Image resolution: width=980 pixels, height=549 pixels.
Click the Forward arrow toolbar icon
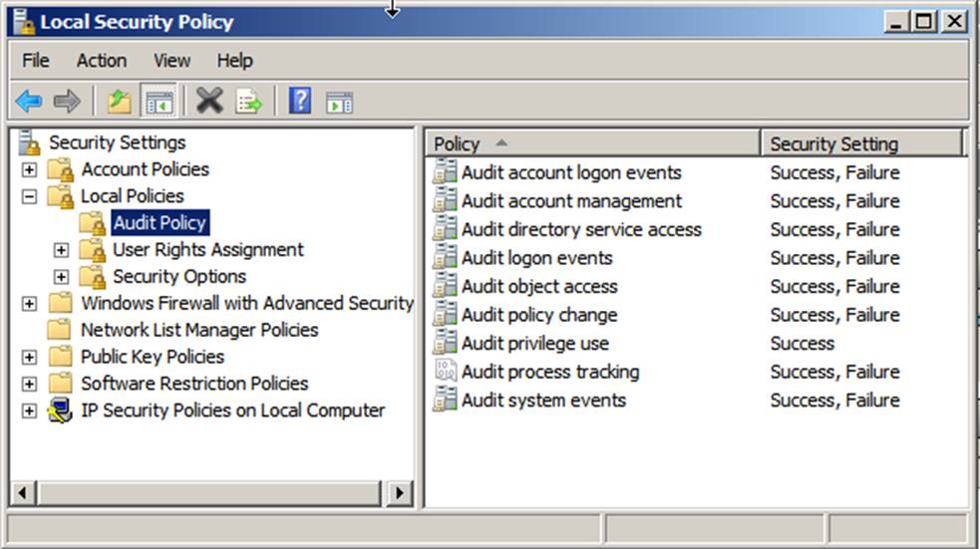67,101
